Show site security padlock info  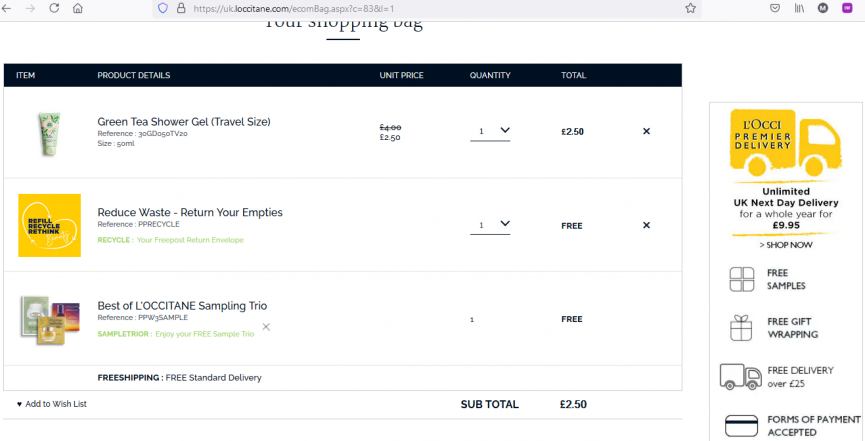[x=180, y=8]
